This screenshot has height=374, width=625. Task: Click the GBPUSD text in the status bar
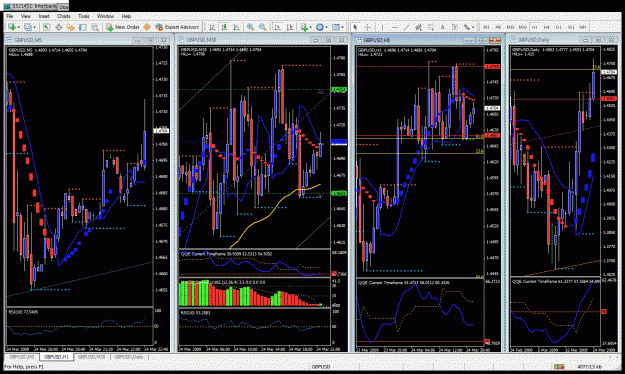click(321, 366)
